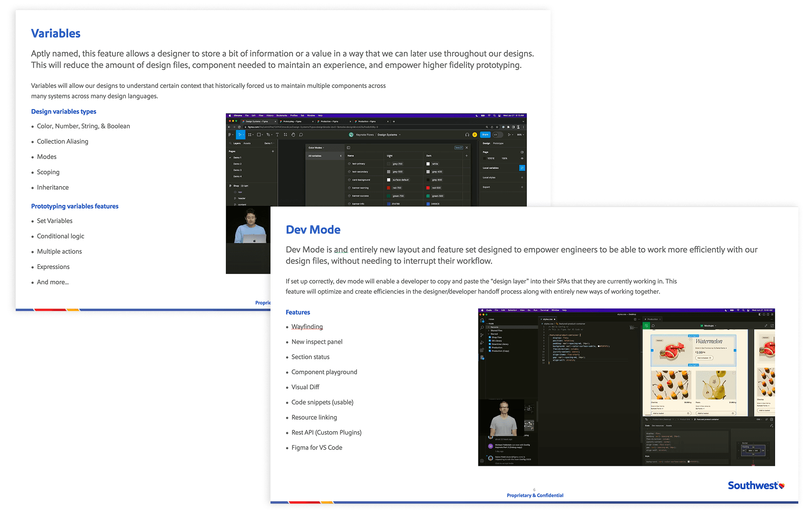812x514 pixels.
Task: Click the blue Share button in Figma
Action: (x=485, y=134)
